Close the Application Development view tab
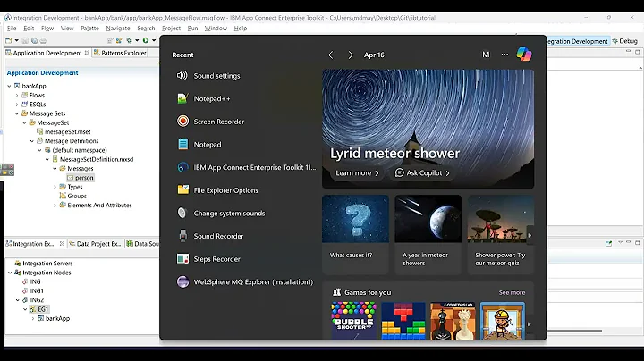The height and width of the screenshot is (361, 644). (87, 53)
